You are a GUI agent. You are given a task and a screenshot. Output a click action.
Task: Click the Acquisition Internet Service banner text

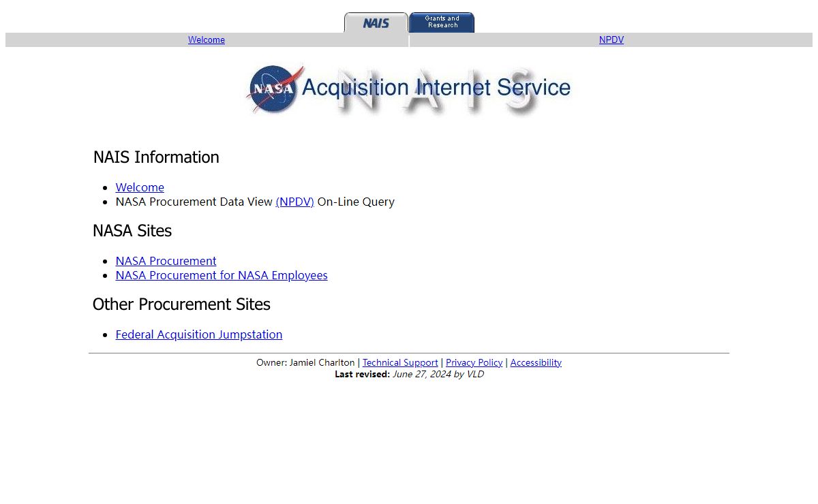tap(436, 88)
